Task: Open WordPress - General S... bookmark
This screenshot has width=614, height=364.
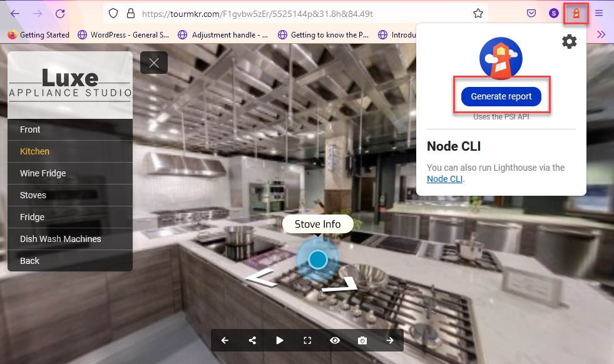Action: 123,35
